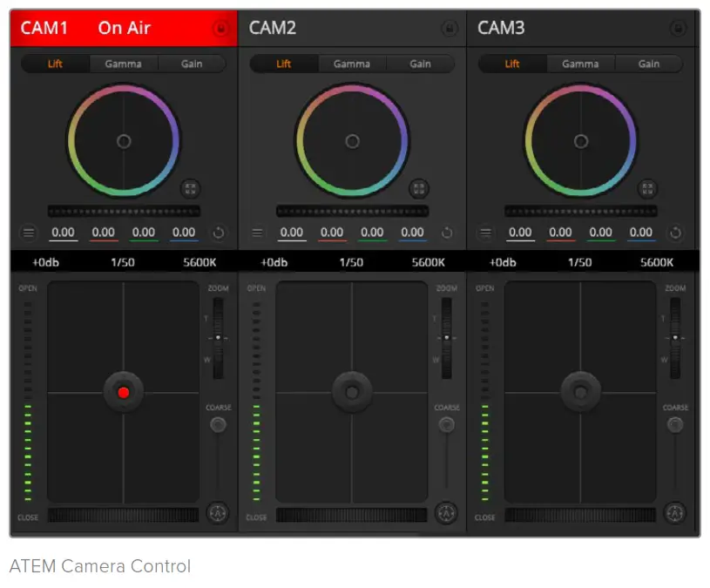Screen dimensions: 710x588
Task: Reset CAM1 color values with reset icon
Action: coord(219,233)
